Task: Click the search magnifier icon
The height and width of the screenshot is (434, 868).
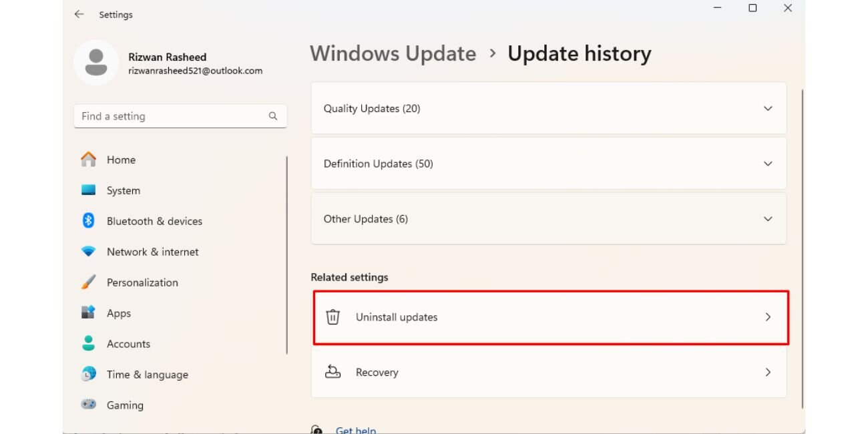Action: coord(273,116)
